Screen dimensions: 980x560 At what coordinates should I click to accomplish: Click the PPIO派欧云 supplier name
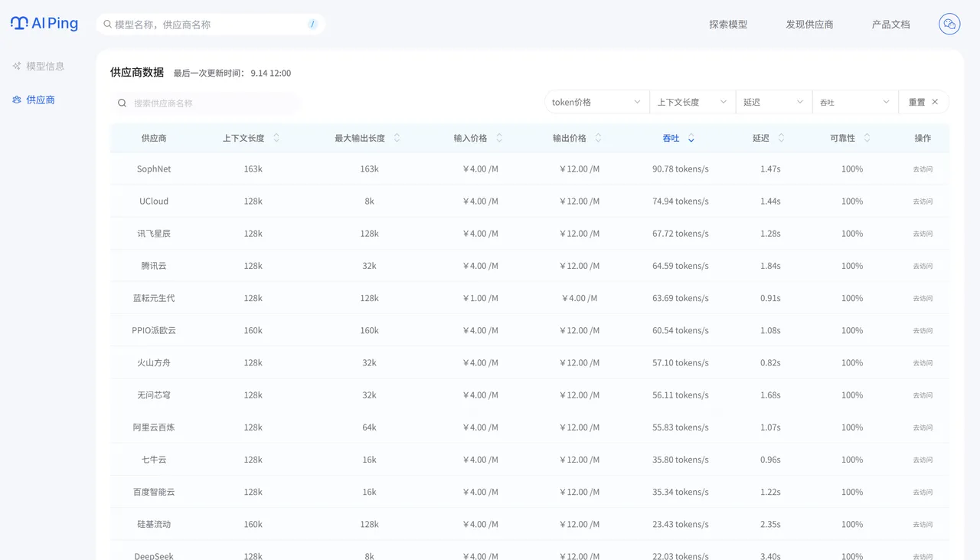[154, 330]
